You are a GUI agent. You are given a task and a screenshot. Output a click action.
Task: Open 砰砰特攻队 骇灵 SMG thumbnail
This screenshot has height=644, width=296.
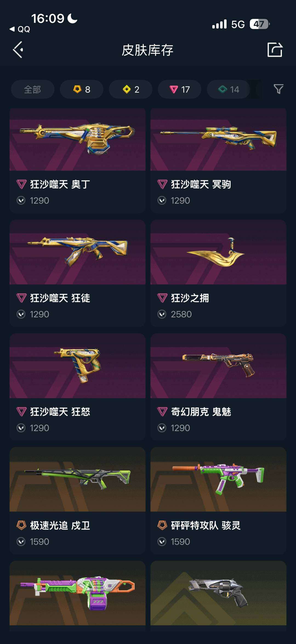[218, 479]
